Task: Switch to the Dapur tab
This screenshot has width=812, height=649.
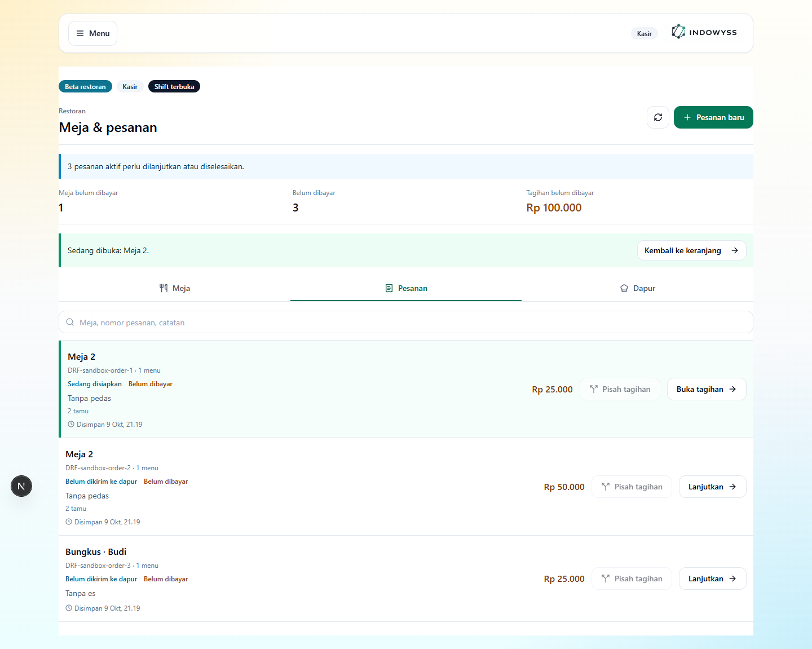Action: pos(637,288)
